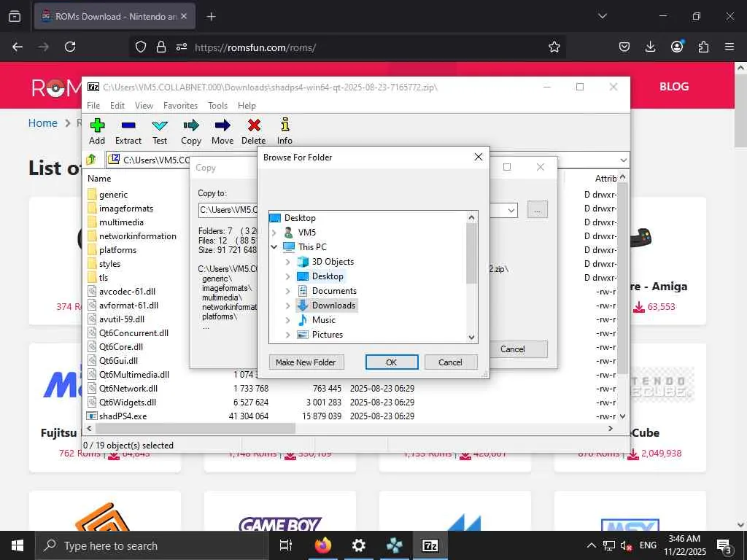
Task: Click the Windows Start button
Action: [18, 545]
